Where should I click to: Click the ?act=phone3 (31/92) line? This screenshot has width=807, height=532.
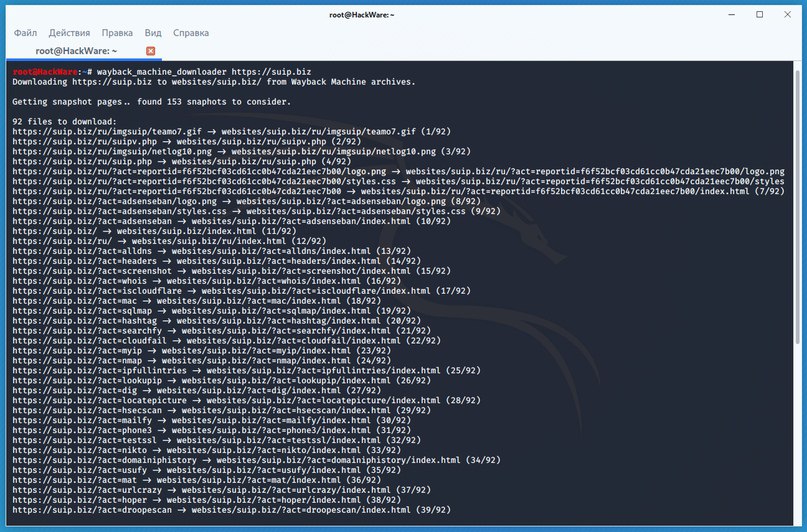212,430
